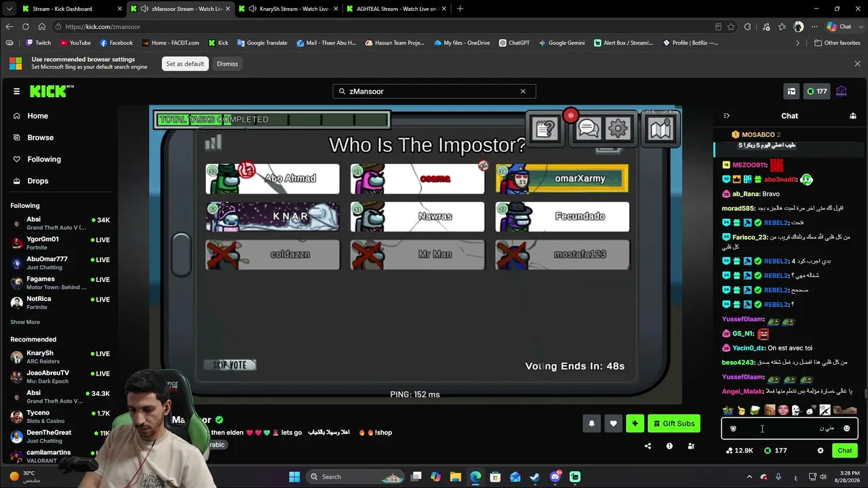Open Tyceno recommended channel avatar
868x488 pixels.
click(x=17, y=417)
